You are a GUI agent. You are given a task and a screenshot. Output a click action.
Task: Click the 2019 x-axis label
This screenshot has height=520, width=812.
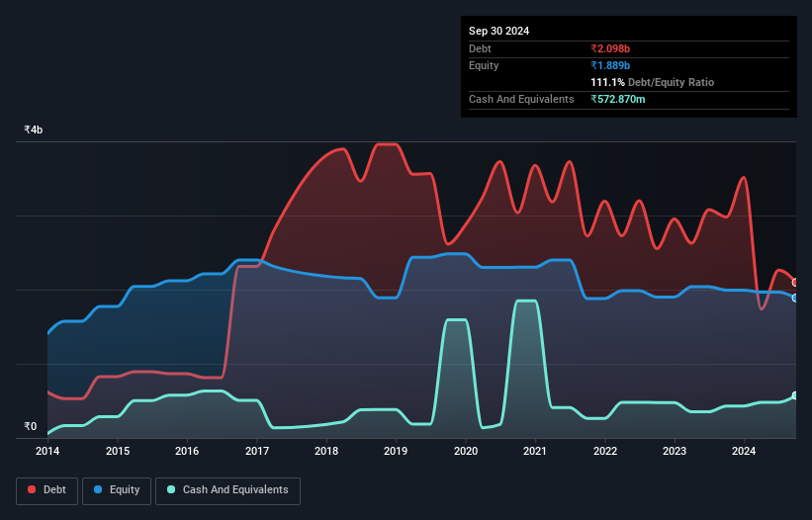point(396,451)
